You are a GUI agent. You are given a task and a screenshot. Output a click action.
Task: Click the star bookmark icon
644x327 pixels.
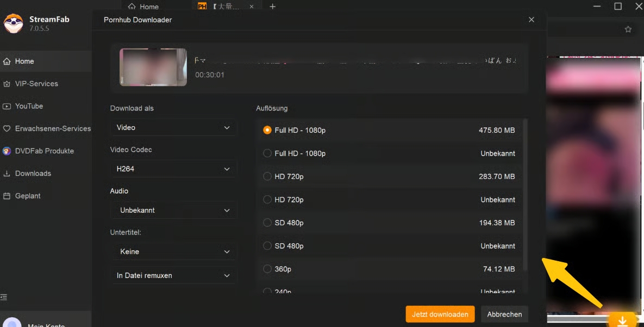coord(628,29)
